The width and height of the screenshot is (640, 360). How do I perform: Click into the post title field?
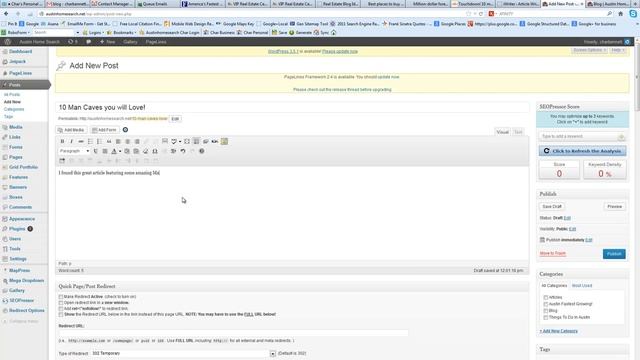point(292,107)
